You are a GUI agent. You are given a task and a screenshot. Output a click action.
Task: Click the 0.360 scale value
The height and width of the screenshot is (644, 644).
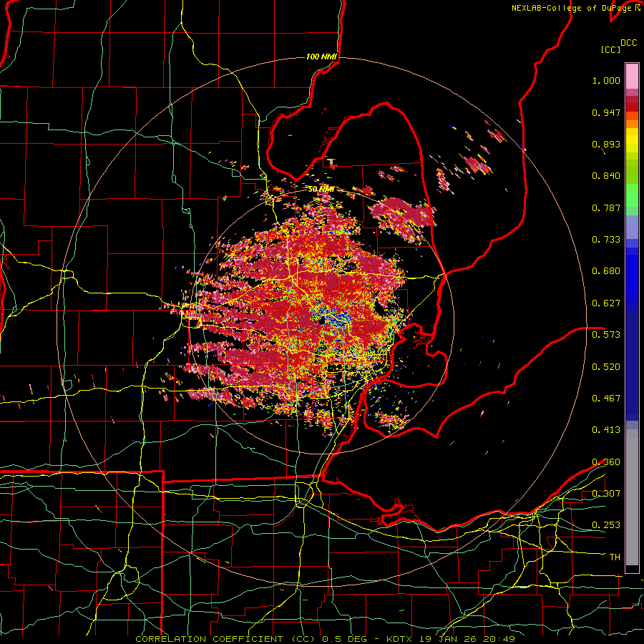[606, 462]
